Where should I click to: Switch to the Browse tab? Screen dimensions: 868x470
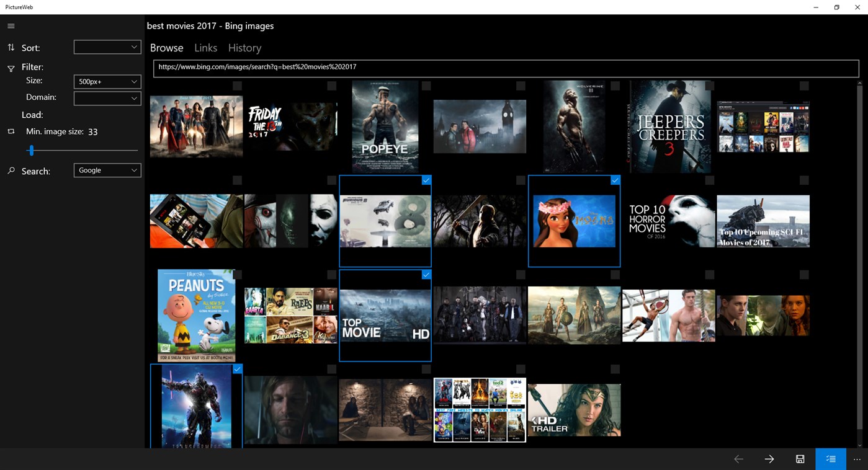(167, 48)
